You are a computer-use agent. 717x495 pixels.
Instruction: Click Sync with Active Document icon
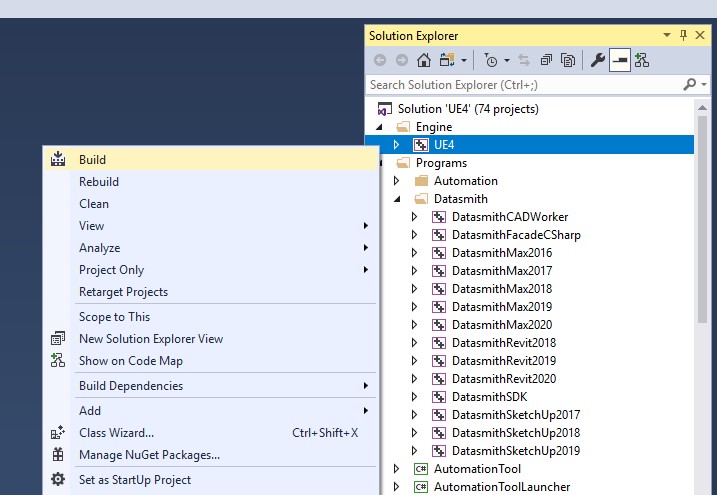tap(524, 60)
